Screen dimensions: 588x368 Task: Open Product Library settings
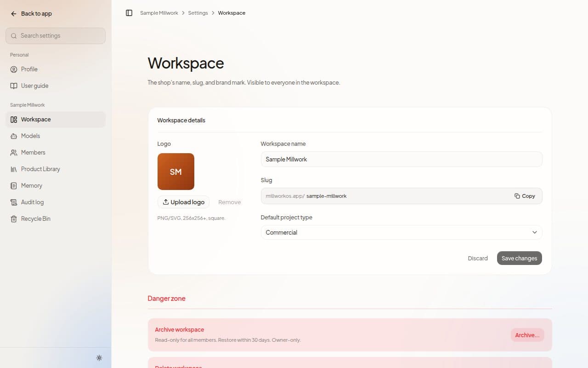56,169
